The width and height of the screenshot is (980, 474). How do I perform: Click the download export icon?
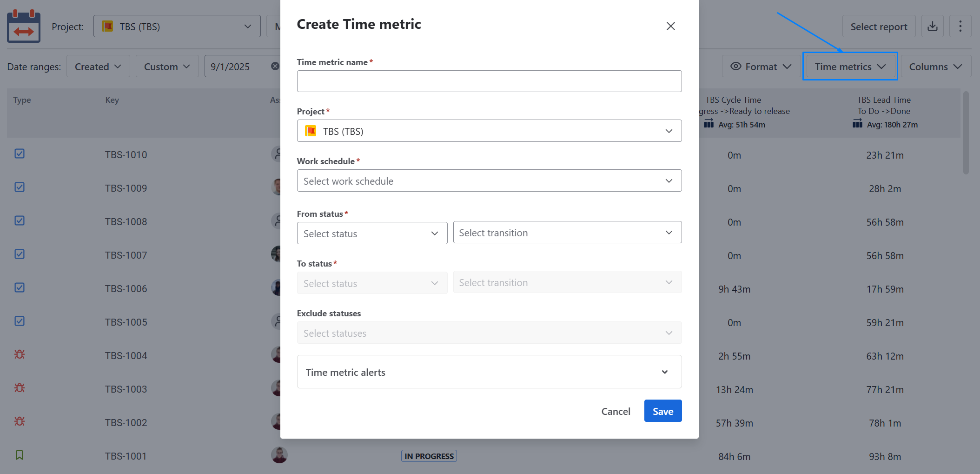click(932, 27)
